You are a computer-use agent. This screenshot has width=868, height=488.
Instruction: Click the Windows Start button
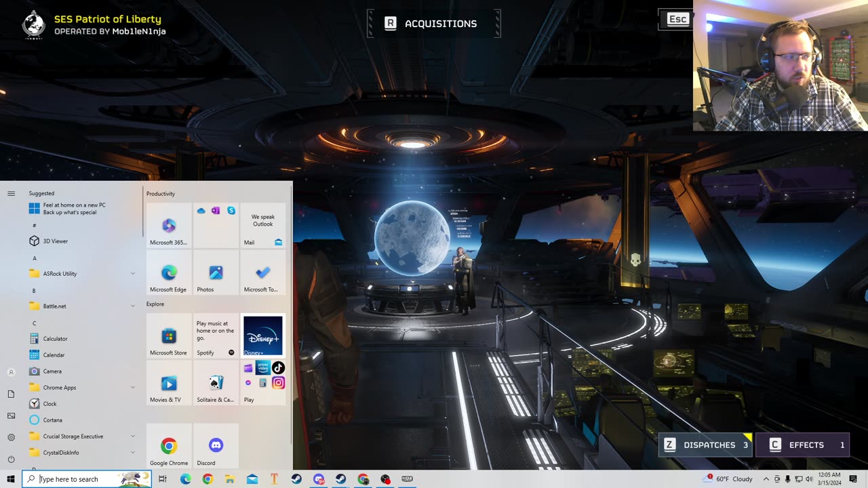[x=11, y=479]
